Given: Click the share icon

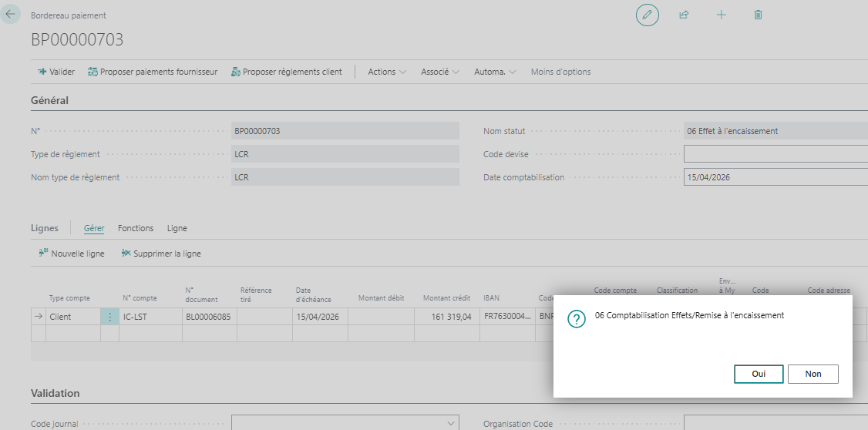Looking at the screenshot, I should pyautogui.click(x=684, y=15).
